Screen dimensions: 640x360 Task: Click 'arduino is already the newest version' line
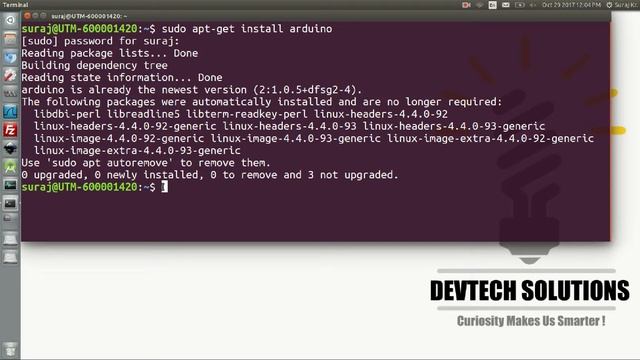click(192, 89)
